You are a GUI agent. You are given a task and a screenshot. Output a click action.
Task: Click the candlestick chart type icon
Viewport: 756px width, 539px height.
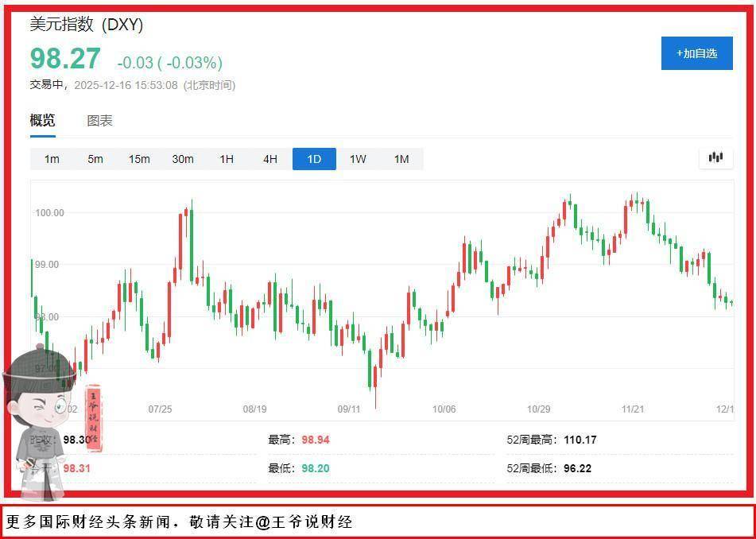[715, 157]
